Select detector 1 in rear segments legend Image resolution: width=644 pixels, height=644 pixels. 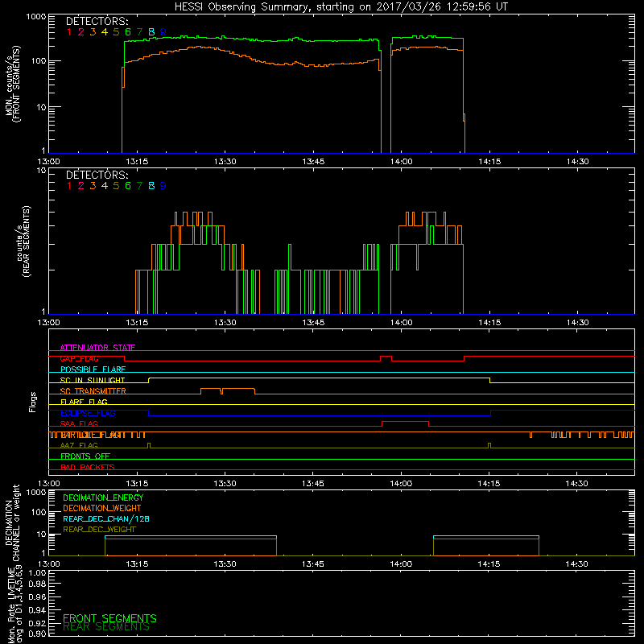pyautogui.click(x=69, y=186)
